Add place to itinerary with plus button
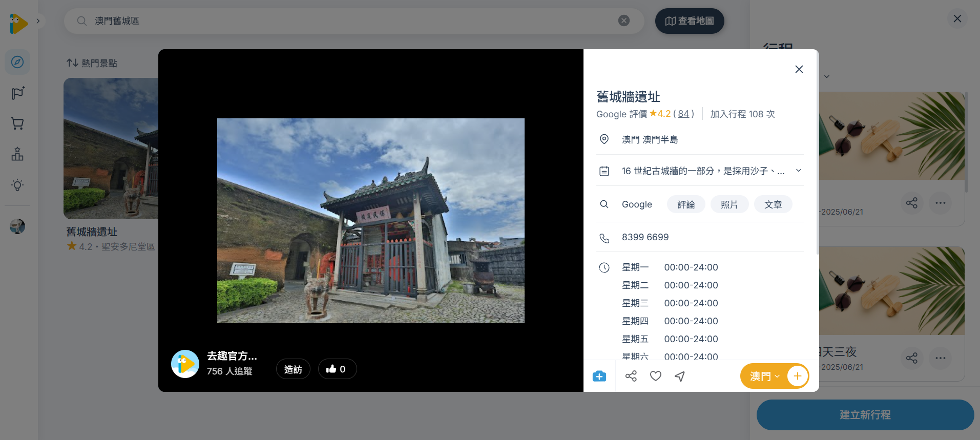 tap(798, 376)
